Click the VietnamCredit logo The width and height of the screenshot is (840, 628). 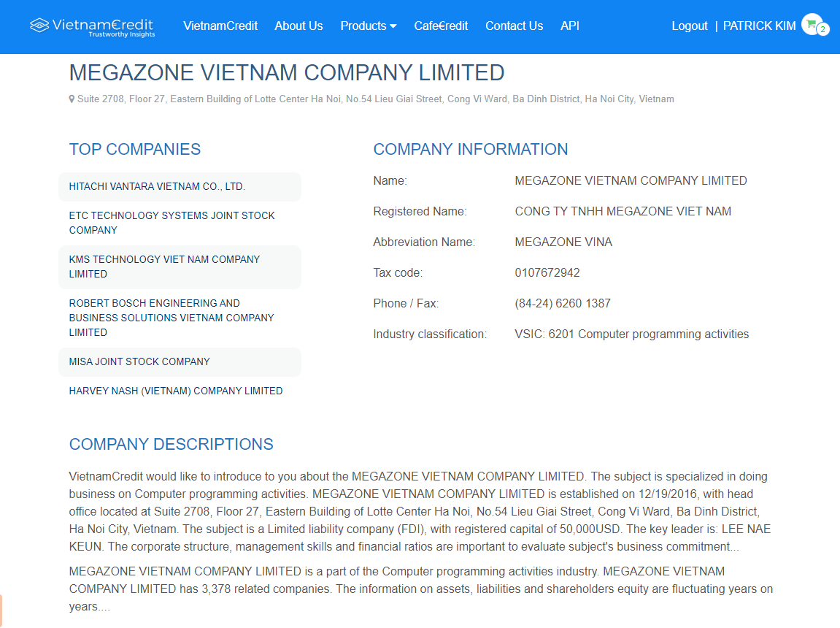pos(92,27)
